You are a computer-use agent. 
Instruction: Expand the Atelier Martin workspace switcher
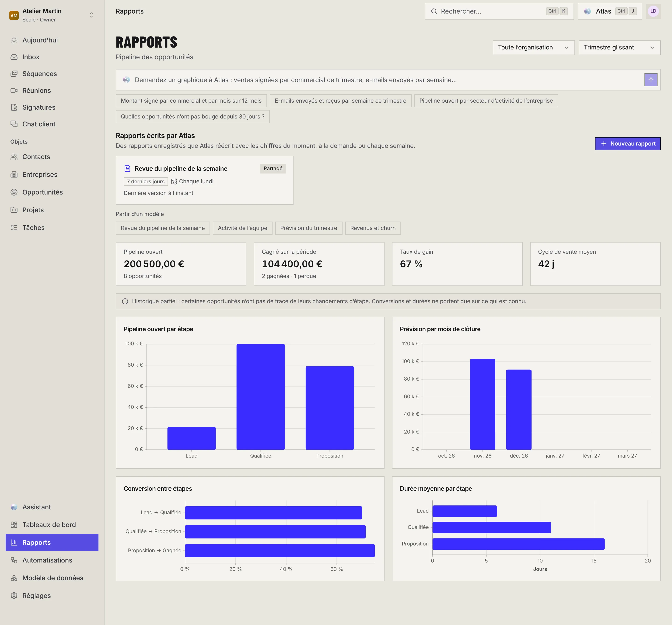(x=52, y=15)
